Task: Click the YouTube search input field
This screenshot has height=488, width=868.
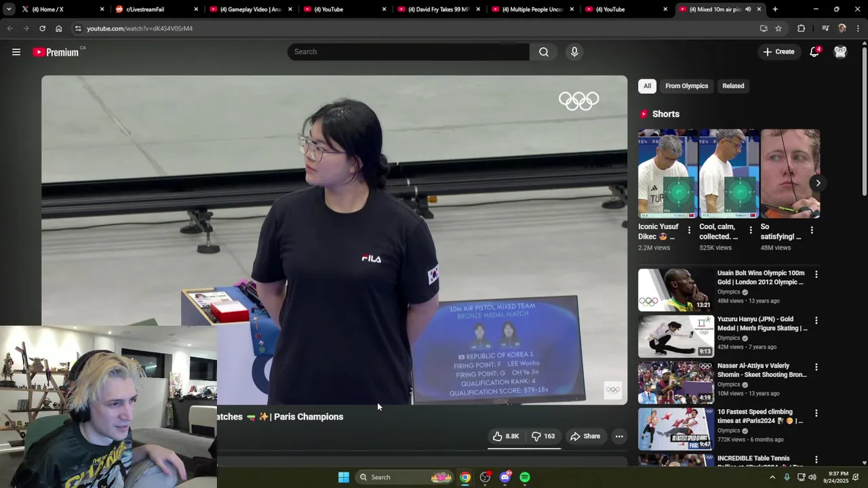Action: (x=408, y=52)
